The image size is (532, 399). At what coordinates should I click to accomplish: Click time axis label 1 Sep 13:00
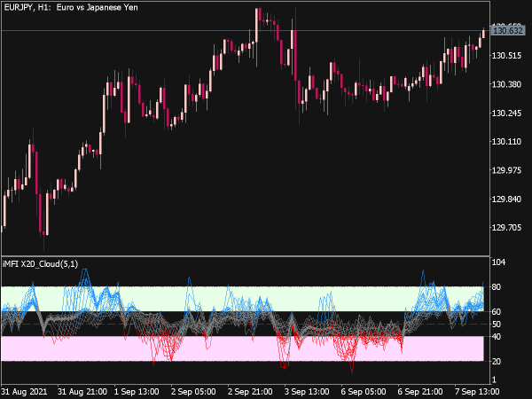coord(137,392)
